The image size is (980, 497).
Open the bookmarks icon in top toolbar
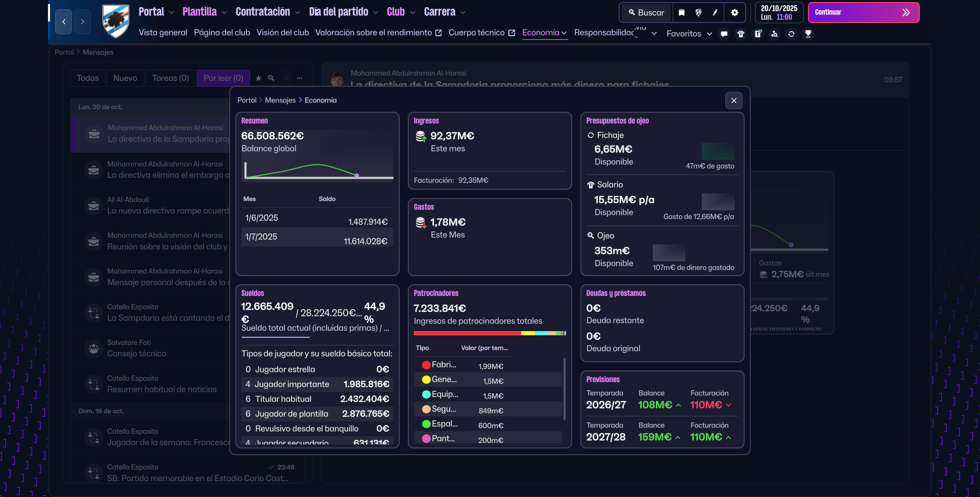click(x=681, y=13)
